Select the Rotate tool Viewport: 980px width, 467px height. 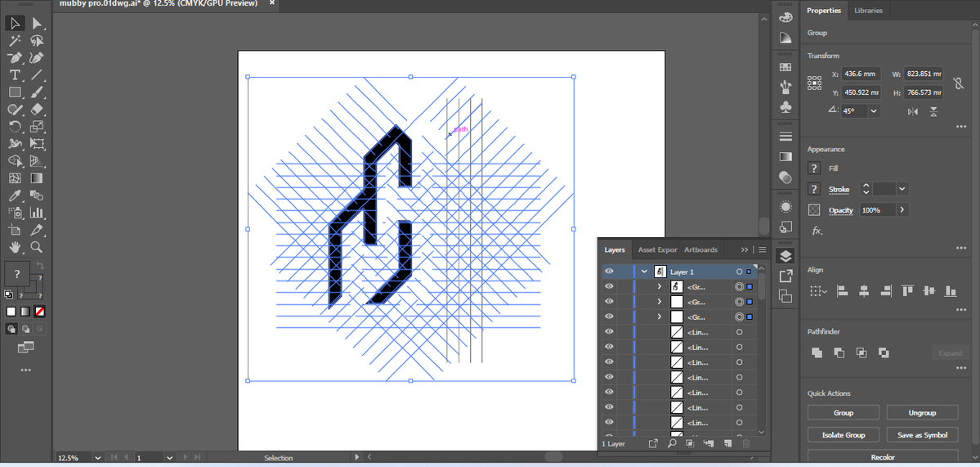click(x=15, y=127)
